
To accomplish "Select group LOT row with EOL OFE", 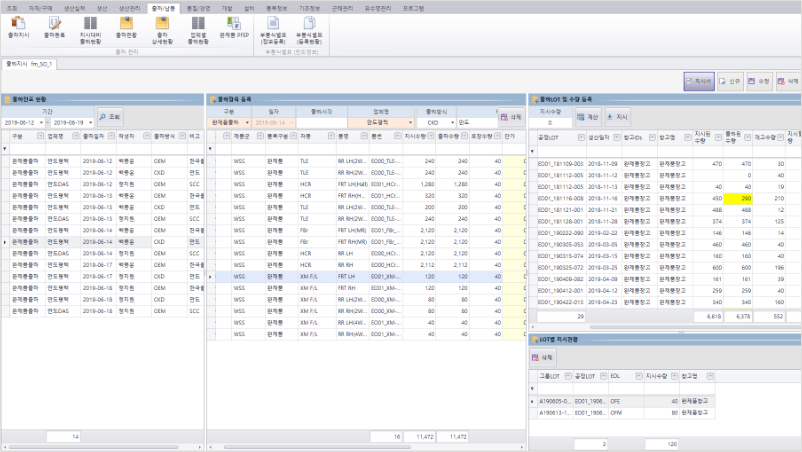I will (622, 401).
